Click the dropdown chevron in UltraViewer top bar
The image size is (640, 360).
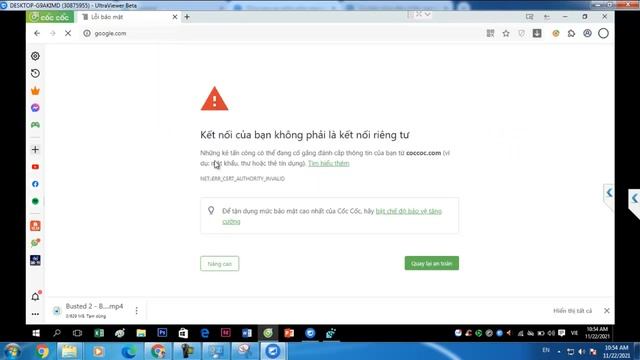427,14
